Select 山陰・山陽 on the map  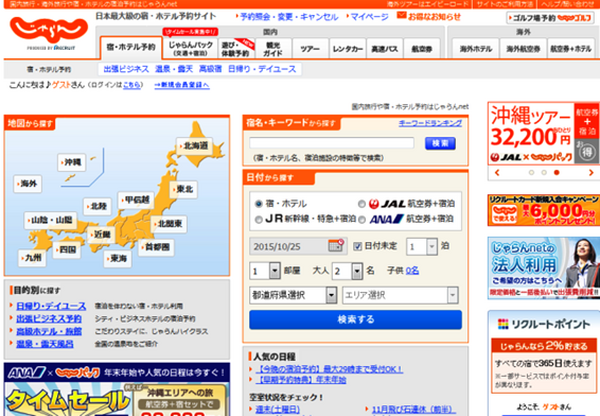click(51, 220)
